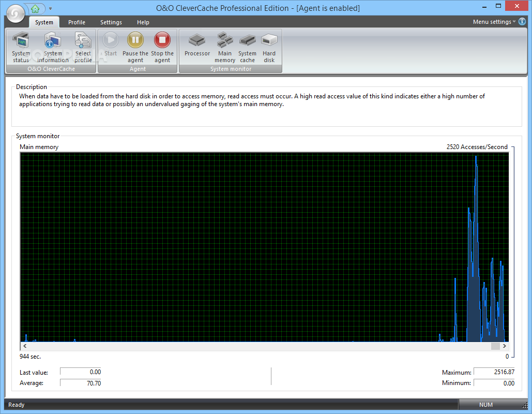Maximize the CleverCache window

pyautogui.click(x=498, y=6)
